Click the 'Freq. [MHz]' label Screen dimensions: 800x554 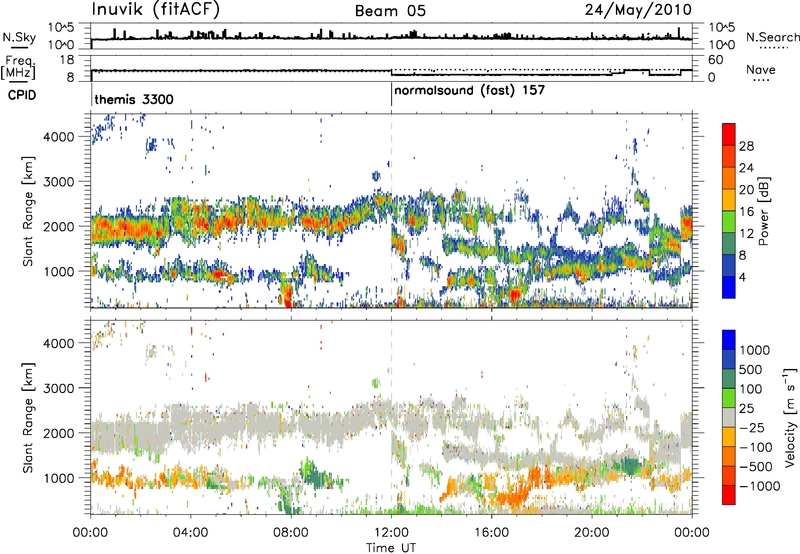point(18,68)
